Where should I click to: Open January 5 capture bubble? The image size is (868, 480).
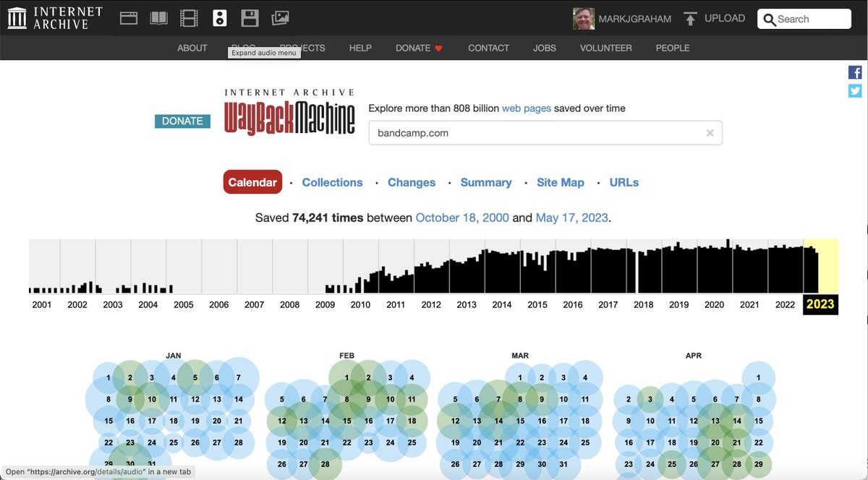click(195, 377)
